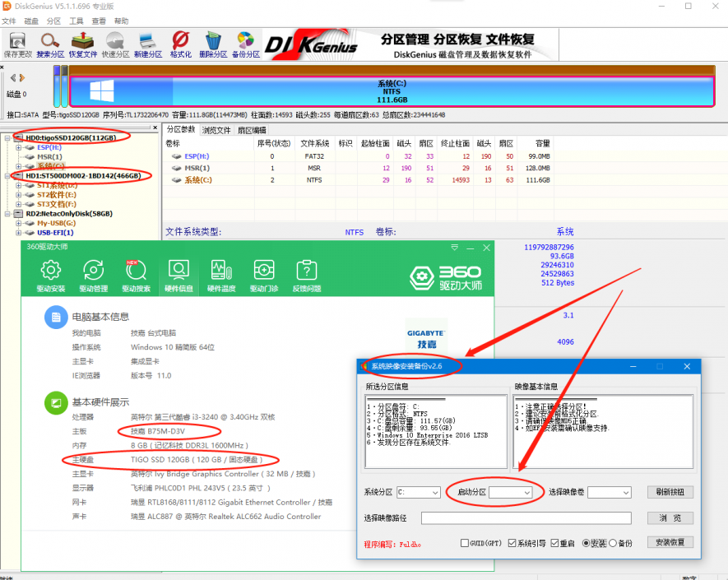The width and height of the screenshot is (728, 580).
Task: Uncheck the 重启 checkbox
Action: click(554, 543)
